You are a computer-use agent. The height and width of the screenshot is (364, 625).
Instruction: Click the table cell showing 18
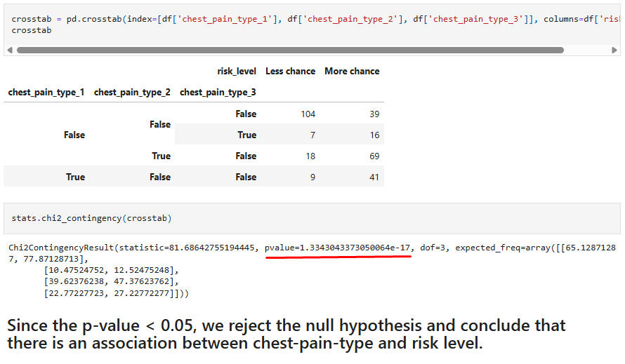tap(310, 156)
